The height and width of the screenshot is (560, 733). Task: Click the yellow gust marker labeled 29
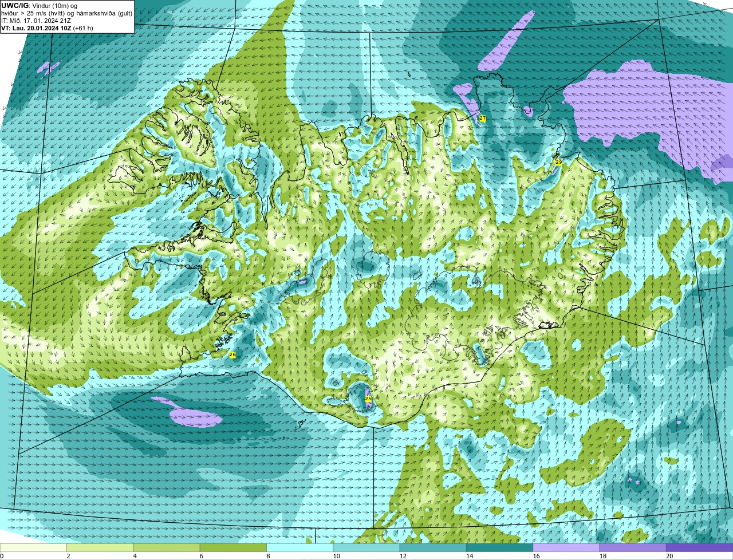click(559, 163)
